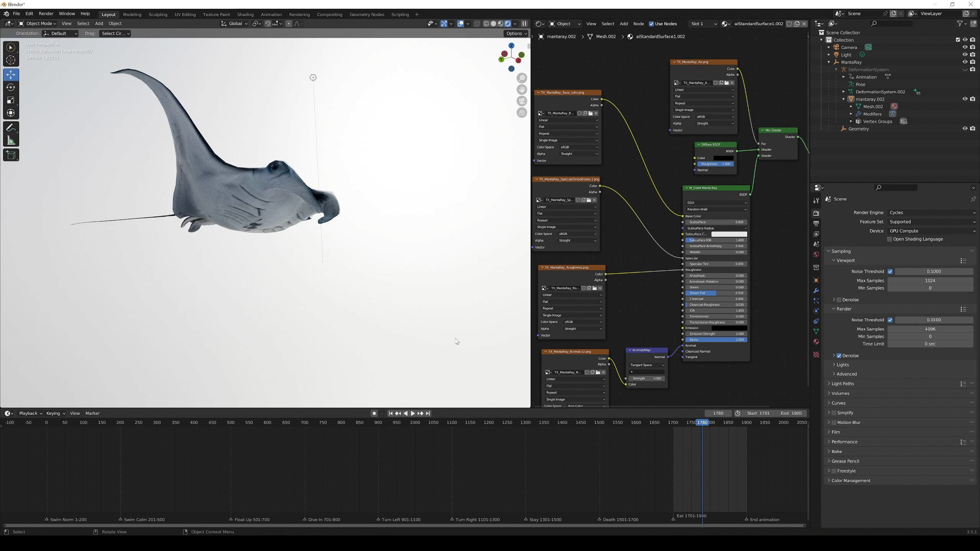Open World properties tab
This screenshot has height=551, width=980.
816,254
